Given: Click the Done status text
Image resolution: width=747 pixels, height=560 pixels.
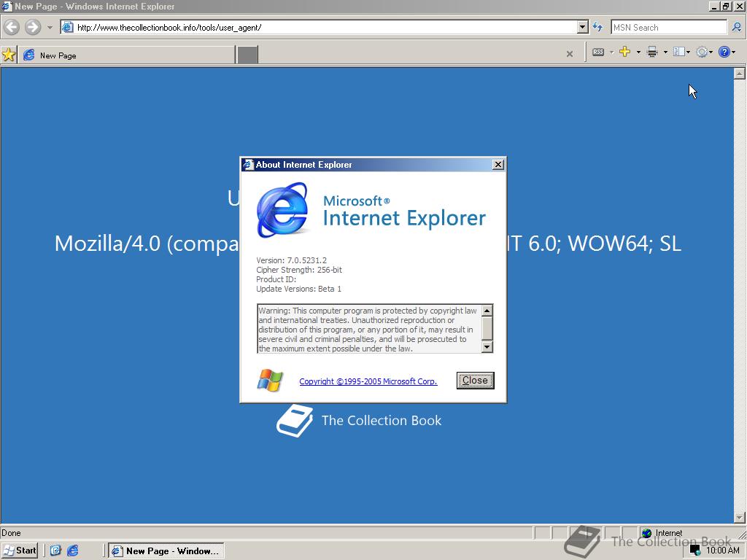Looking at the screenshot, I should coord(11,533).
